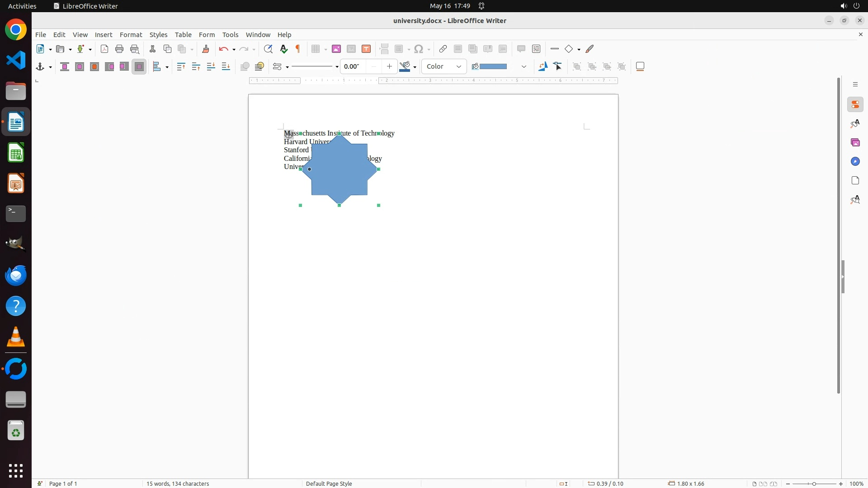The image size is (868, 488).
Task: Click the Insert Text Box icon
Action: (x=367, y=49)
